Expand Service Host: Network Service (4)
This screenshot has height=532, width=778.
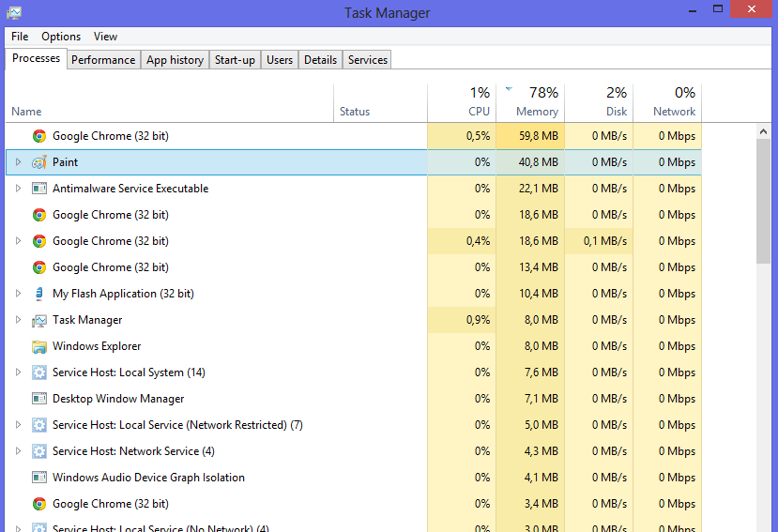point(18,451)
